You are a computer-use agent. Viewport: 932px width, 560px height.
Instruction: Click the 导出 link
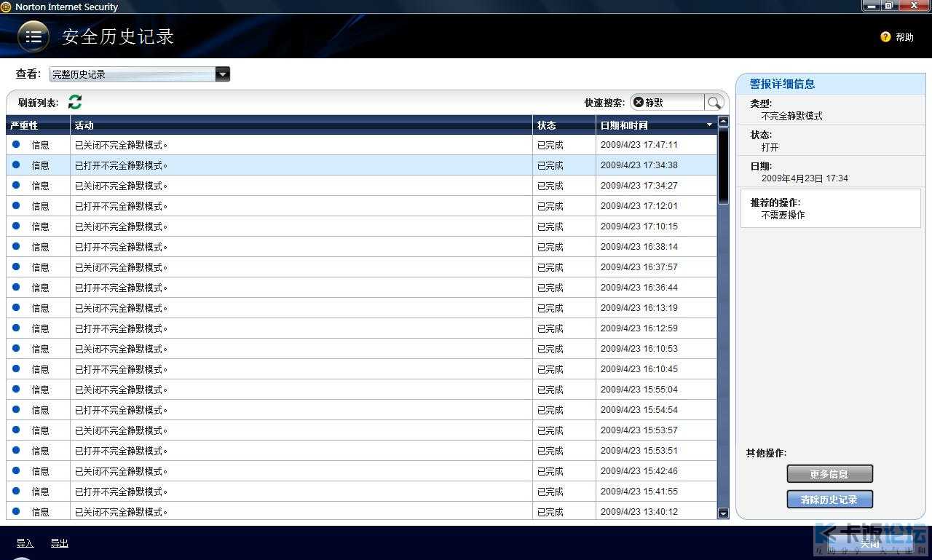click(60, 543)
